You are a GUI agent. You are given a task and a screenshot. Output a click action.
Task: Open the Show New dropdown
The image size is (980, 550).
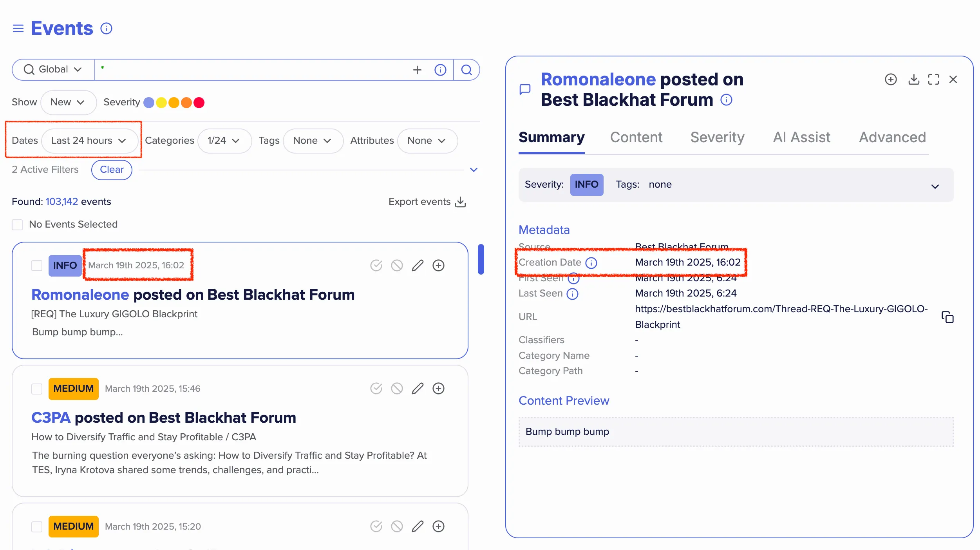(x=68, y=102)
